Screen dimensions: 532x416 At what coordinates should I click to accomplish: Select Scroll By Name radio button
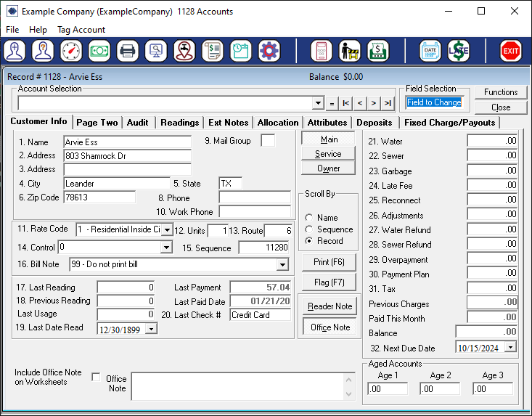tap(308, 218)
